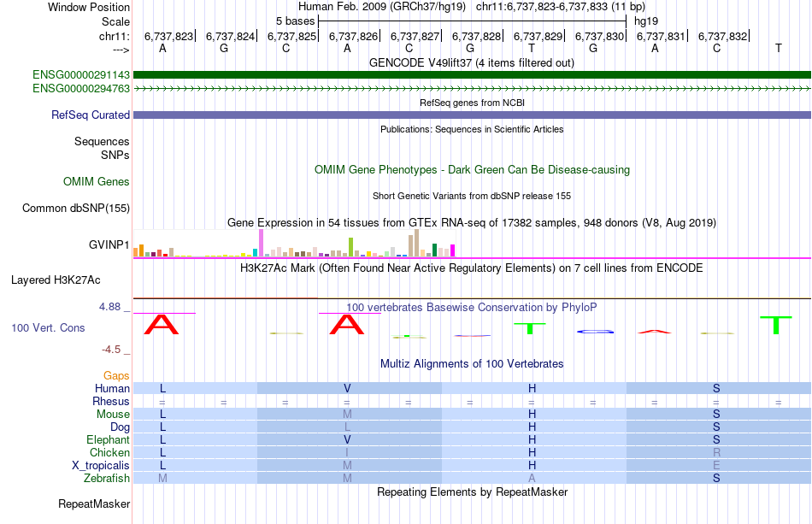812x524 pixels.
Task: Click the Sequences subtrack label
Action: click(x=102, y=141)
